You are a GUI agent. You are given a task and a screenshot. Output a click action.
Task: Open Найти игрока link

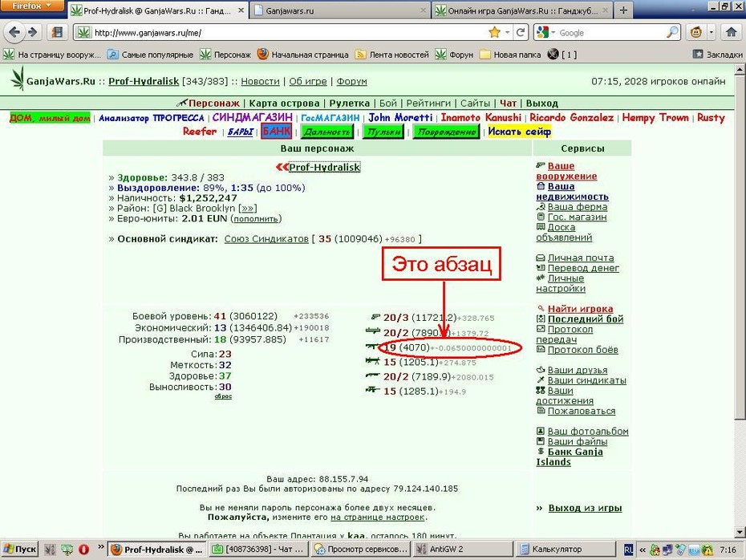[580, 309]
